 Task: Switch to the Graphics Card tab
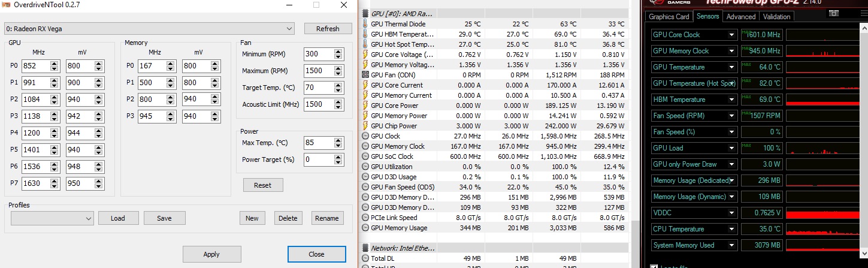coord(669,17)
